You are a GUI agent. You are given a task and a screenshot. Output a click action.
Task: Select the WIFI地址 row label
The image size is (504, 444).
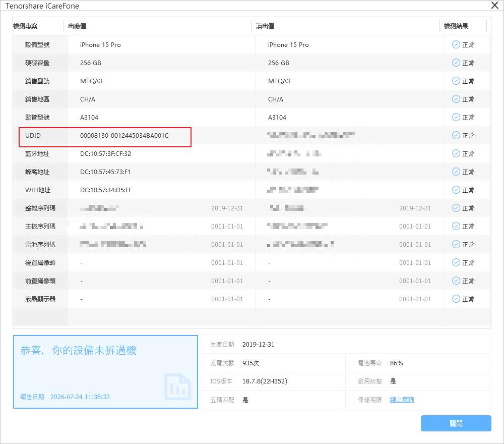point(38,190)
